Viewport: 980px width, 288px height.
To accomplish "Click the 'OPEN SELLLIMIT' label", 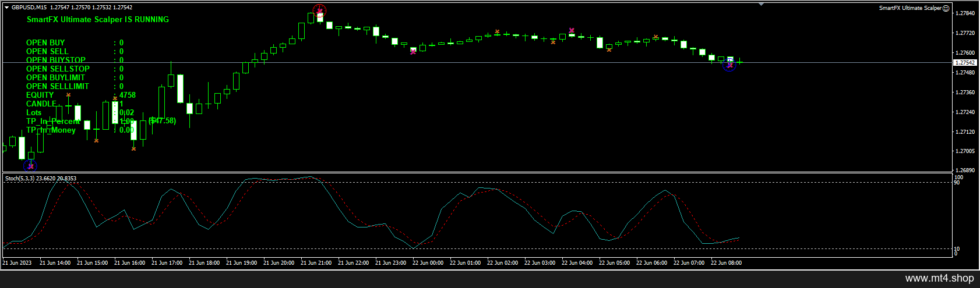I will 58,86.
